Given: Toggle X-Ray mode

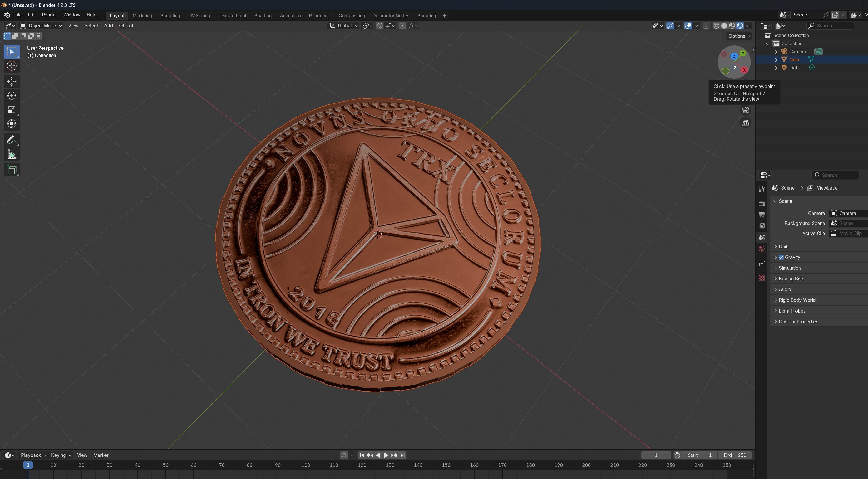Looking at the screenshot, I should pos(706,26).
